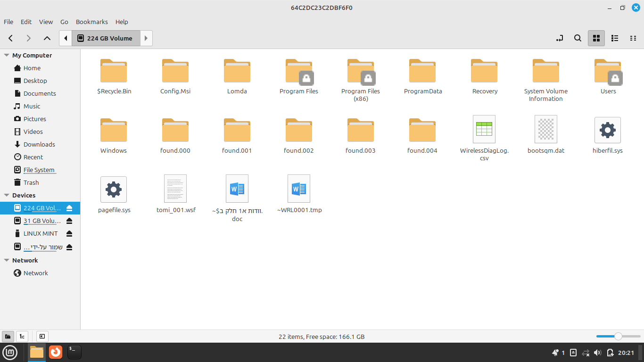This screenshot has height=362, width=644.
Task: Select the Recovery folder
Action: click(485, 76)
